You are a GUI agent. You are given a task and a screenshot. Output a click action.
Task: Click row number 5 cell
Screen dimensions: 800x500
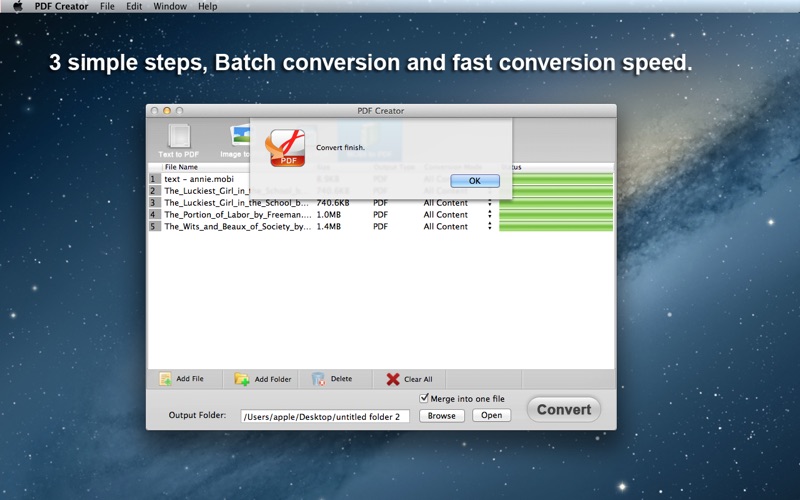pos(154,226)
